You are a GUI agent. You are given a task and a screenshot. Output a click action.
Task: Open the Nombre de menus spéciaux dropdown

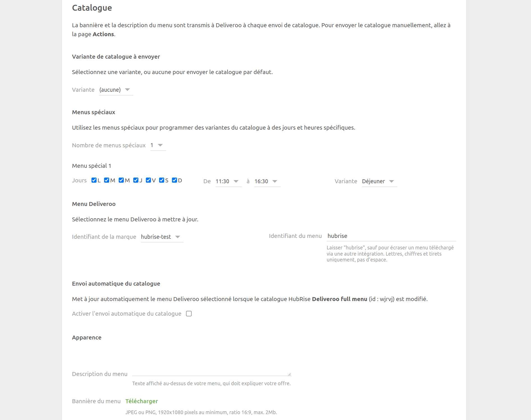point(158,145)
